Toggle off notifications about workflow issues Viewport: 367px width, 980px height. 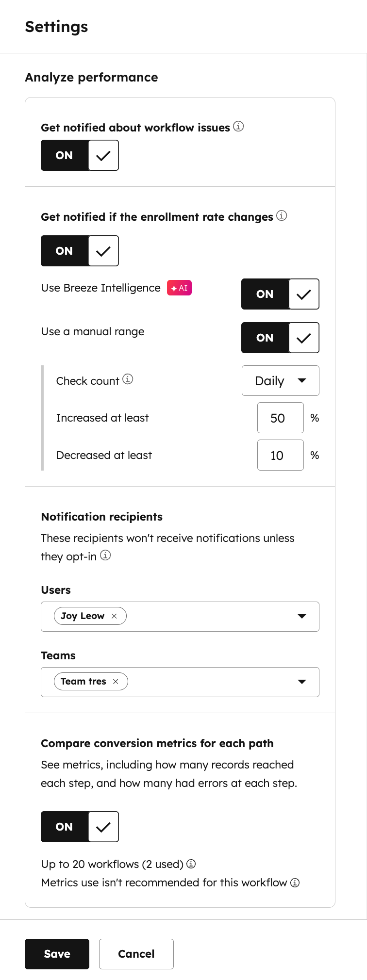[80, 155]
